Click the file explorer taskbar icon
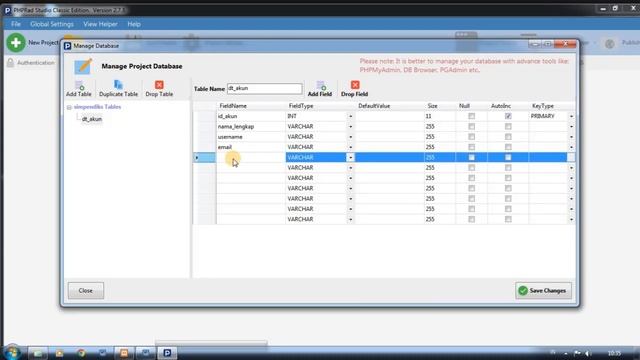This screenshot has width=640, height=360. [x=38, y=353]
